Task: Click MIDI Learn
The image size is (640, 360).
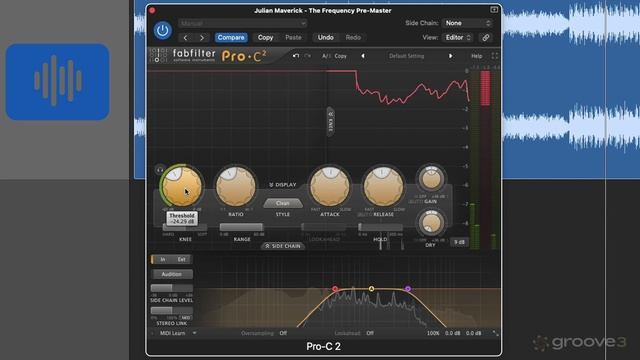Action: click(172, 333)
